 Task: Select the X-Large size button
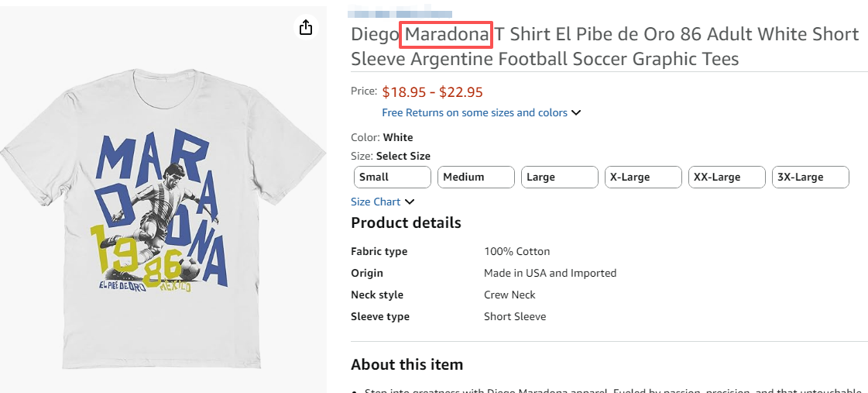pyautogui.click(x=643, y=178)
